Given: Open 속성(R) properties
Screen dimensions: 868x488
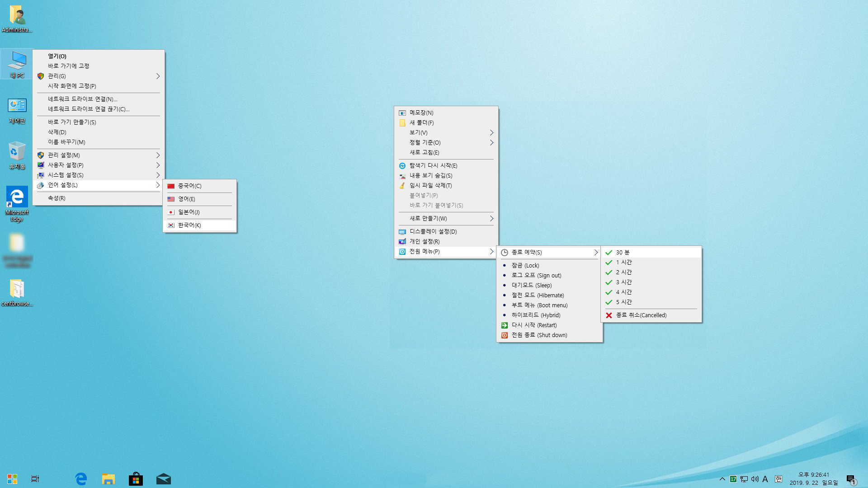Looking at the screenshot, I should tap(99, 198).
